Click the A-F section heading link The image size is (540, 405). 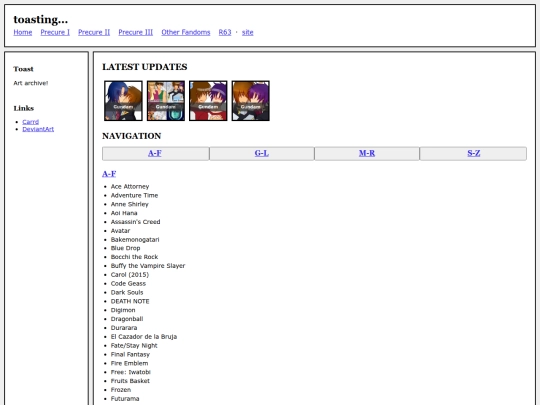(109, 174)
